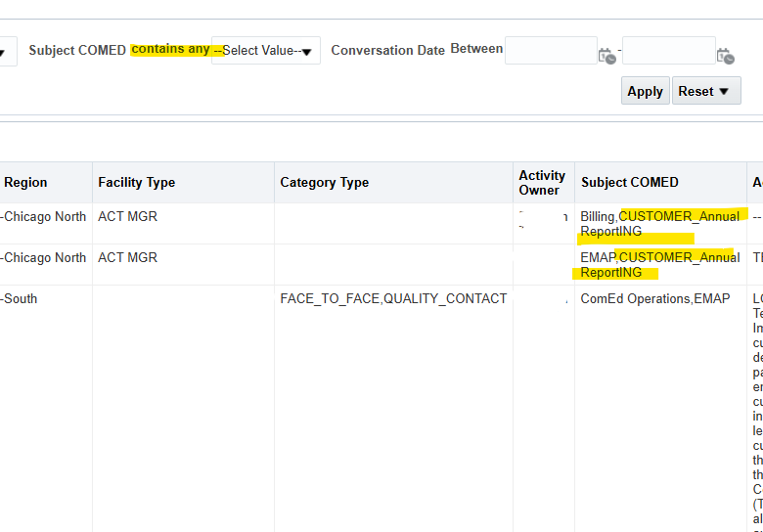Click the Activity Owner column header
Screen dimensions: 763x532
pos(544,182)
